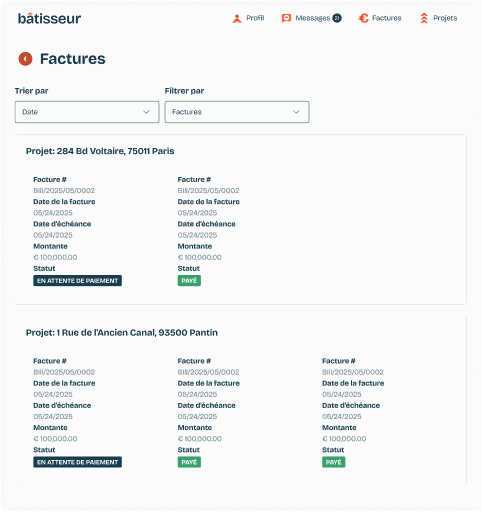Select the Projet 284 Bd Voltaire heading
Viewport: 482px width, 512px height.
click(100, 151)
